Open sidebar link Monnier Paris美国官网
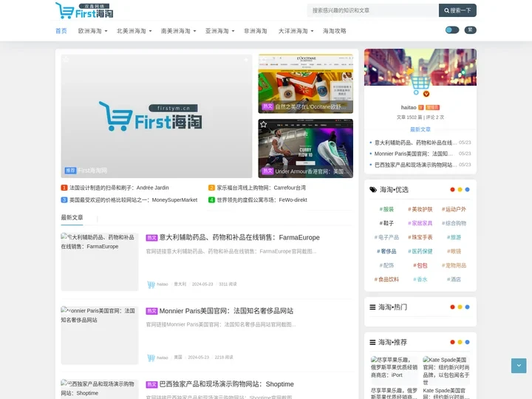This screenshot has height=399, width=532. tap(413, 154)
